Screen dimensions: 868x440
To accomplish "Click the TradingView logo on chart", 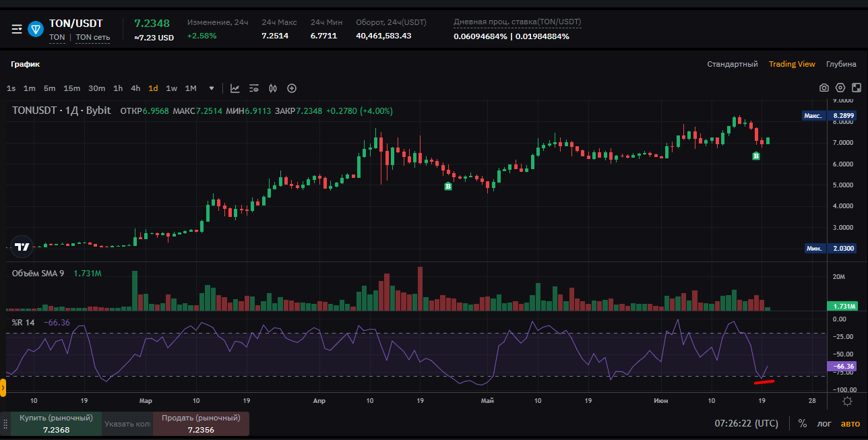I will (x=22, y=247).
